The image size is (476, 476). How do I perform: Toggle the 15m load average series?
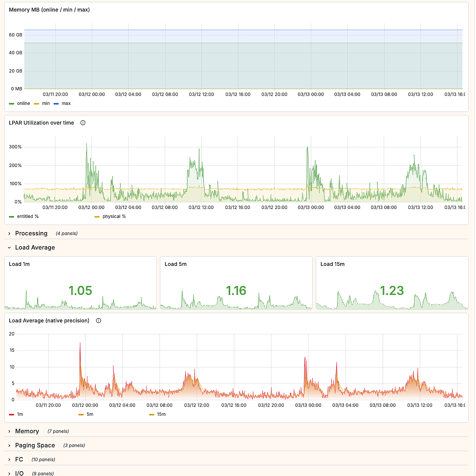tap(161, 414)
